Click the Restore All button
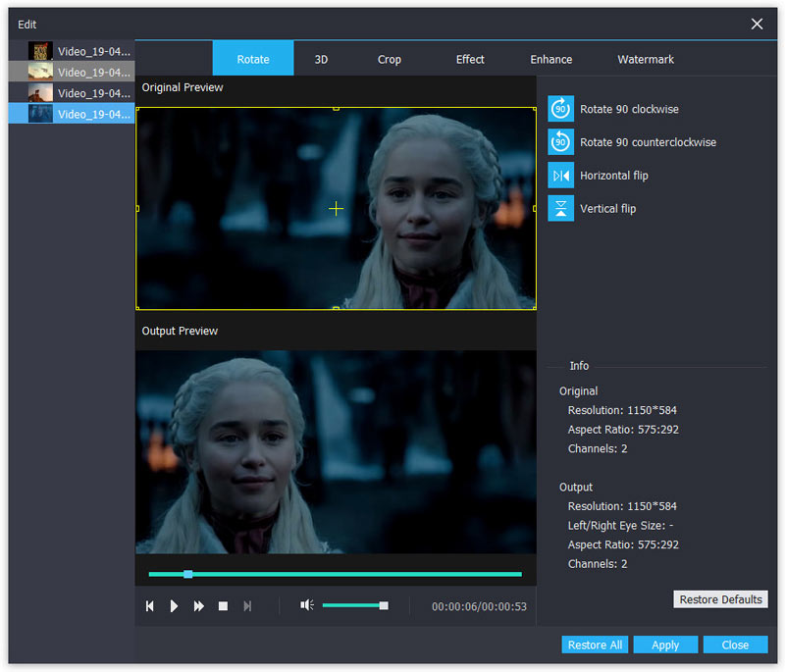This screenshot has height=672, width=785. point(595,645)
